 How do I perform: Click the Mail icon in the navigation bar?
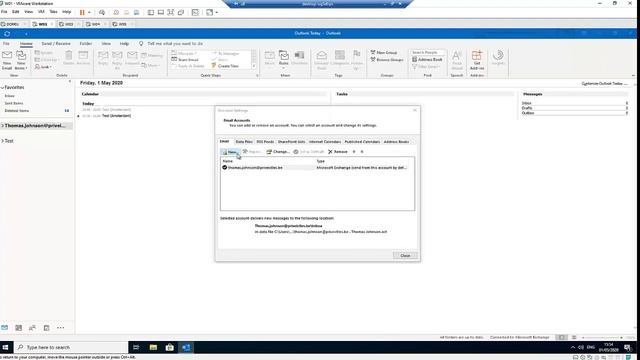tap(4, 328)
